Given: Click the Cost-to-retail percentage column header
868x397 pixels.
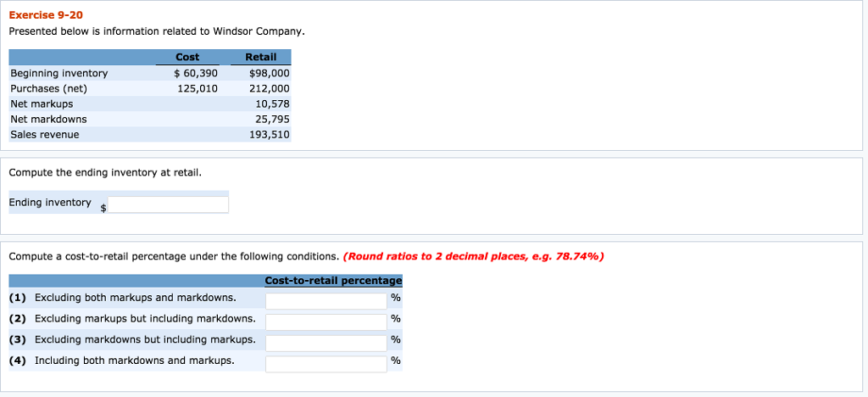Looking at the screenshot, I should tap(333, 281).
